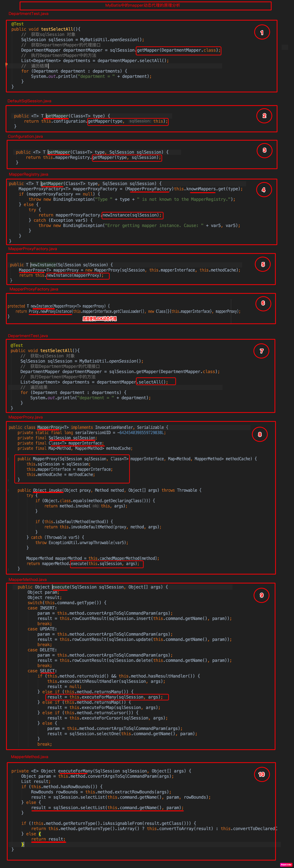Image resolution: width=294 pixels, height=868 pixels.
Task: Click the return Proxy.newProxyInstance line
Action: pyautogui.click(x=128, y=311)
